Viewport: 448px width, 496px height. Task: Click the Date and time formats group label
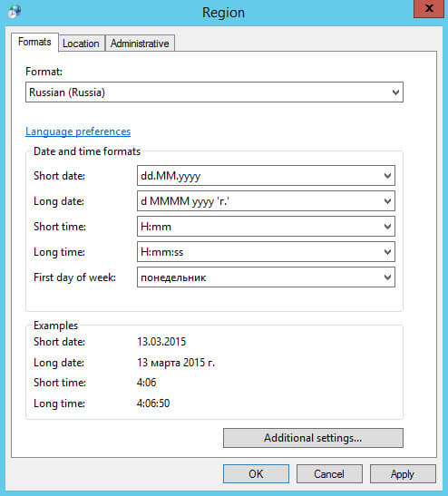pos(87,151)
